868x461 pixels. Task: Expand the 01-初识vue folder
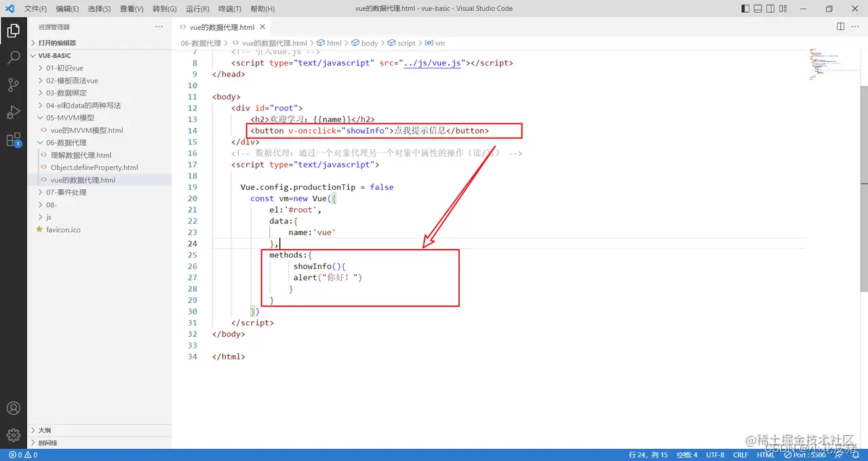coord(100,68)
